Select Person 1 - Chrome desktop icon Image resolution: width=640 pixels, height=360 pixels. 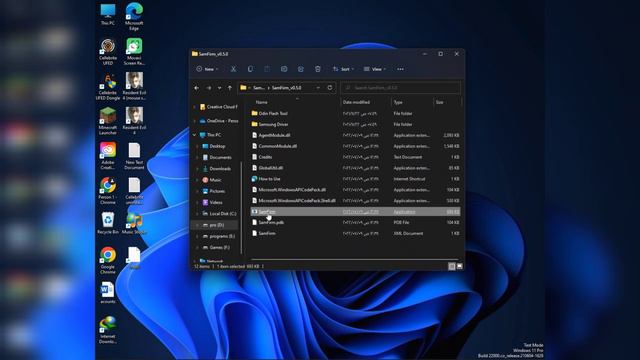click(108, 191)
